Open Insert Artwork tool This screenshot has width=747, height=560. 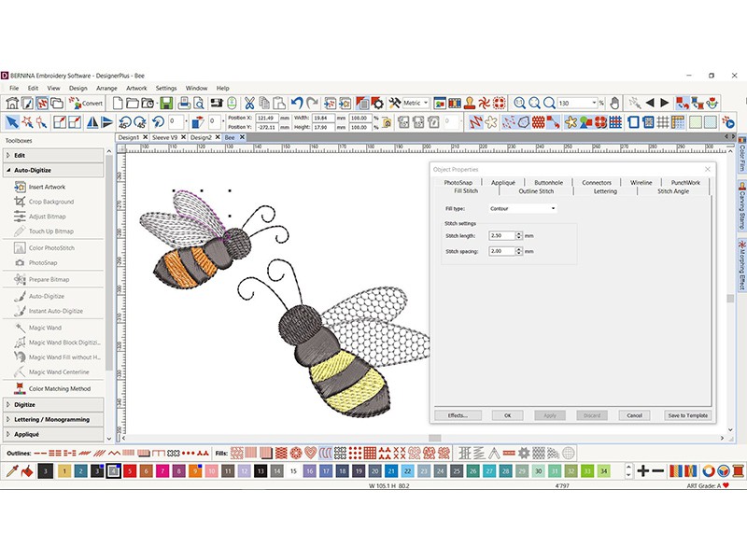coord(47,187)
